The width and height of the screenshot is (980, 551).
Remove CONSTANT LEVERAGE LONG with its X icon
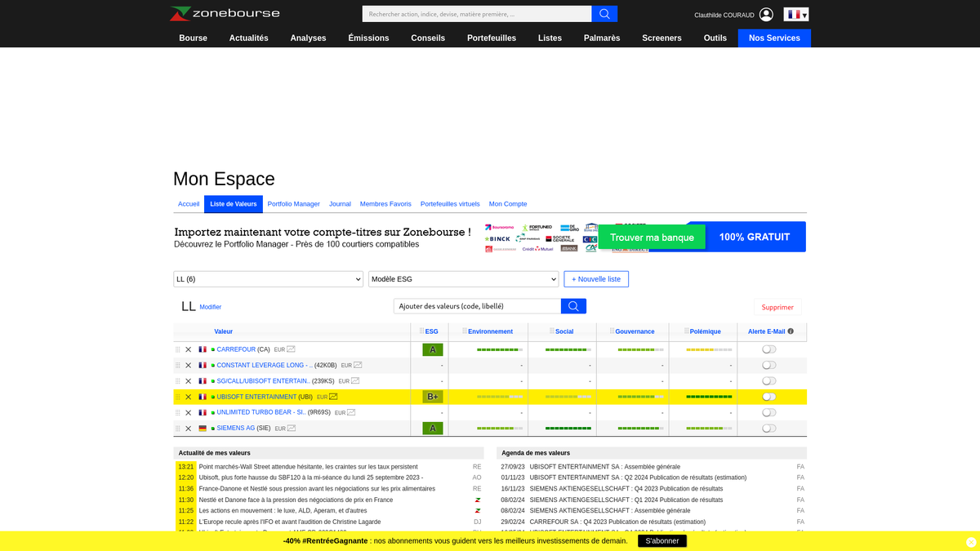(188, 366)
